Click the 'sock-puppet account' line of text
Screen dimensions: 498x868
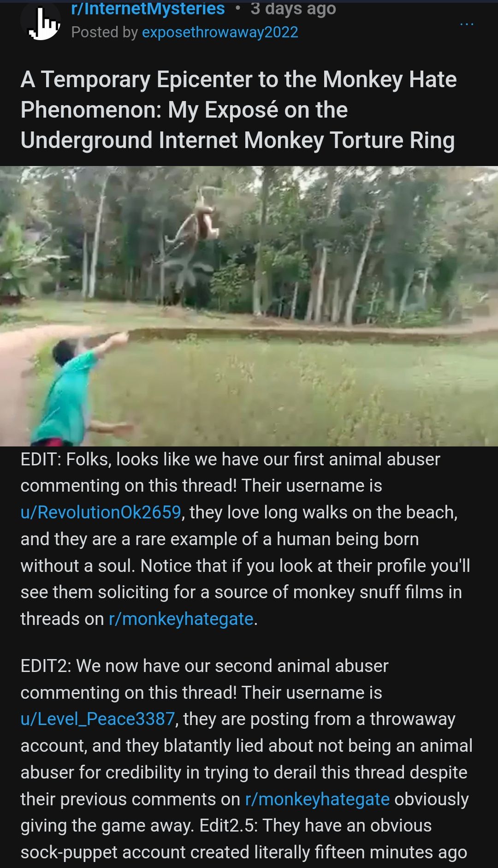(244, 852)
